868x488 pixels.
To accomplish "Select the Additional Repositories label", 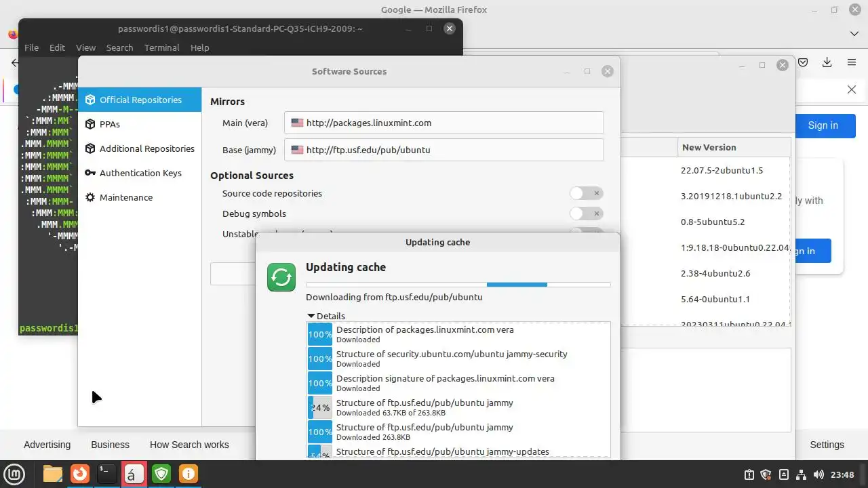I will 147,148.
